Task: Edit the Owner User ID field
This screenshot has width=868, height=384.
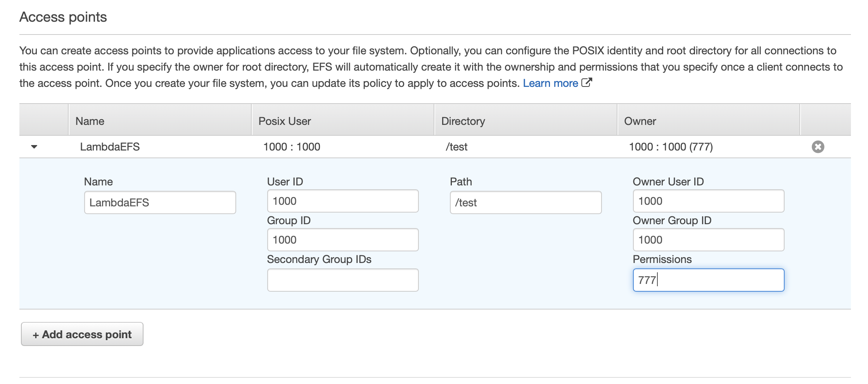Action: click(708, 201)
